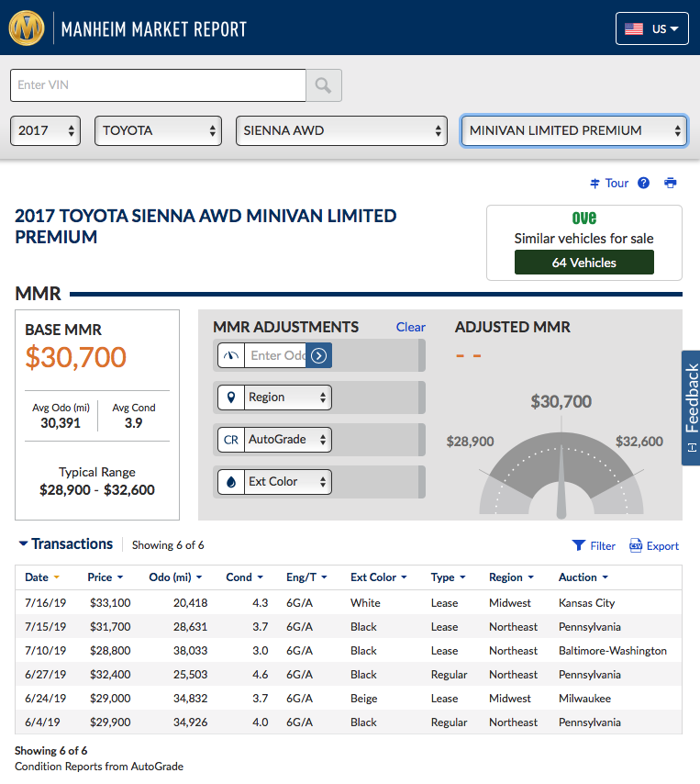
Task: Open the transactions Filter funnel icon
Action: [579, 545]
